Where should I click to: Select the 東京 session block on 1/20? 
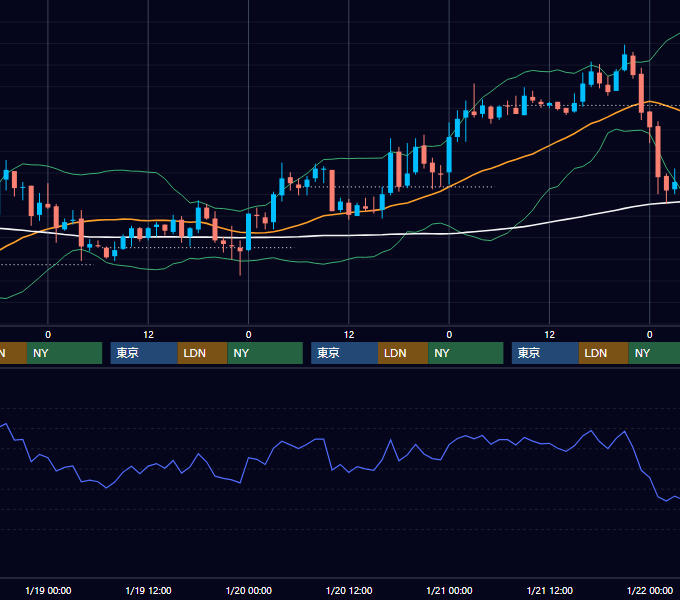(344, 353)
